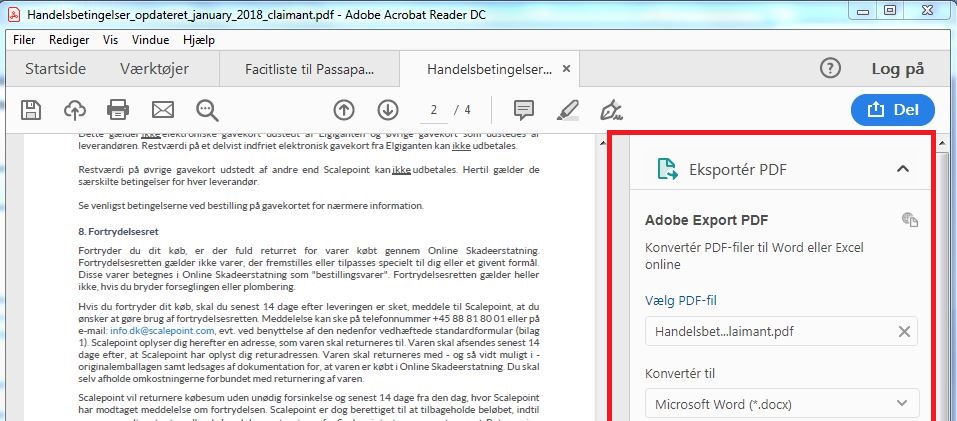Open the Fill and Sign pen tool

point(611,110)
